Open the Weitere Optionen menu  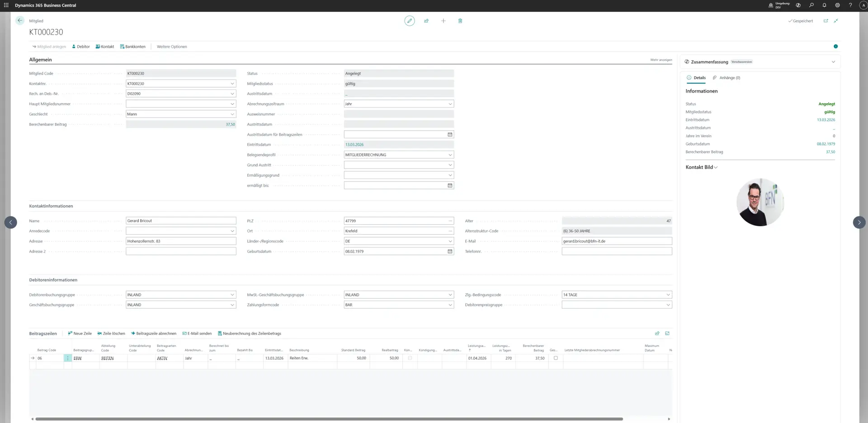pos(172,47)
